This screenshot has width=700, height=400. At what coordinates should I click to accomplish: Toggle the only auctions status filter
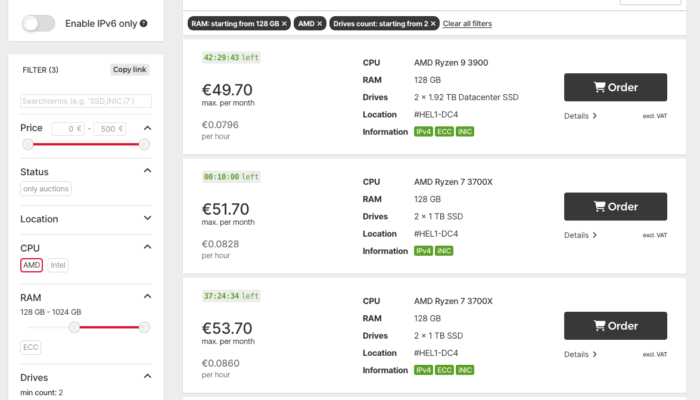45,189
